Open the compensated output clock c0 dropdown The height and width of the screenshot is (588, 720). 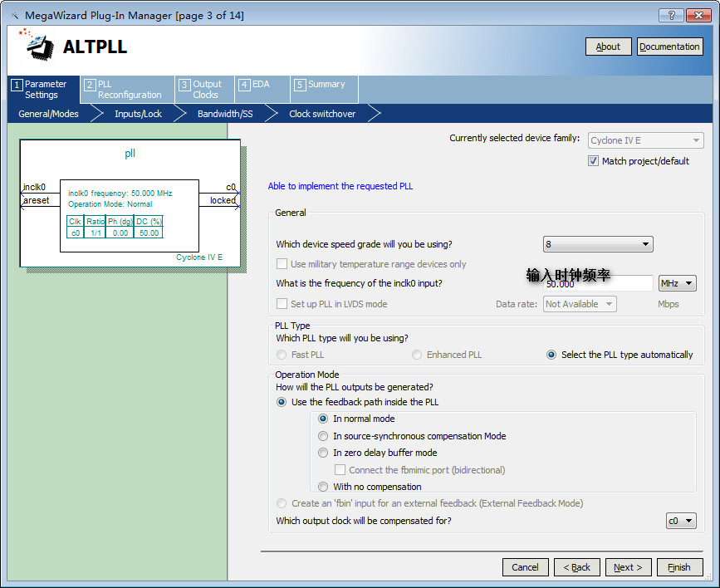681,521
